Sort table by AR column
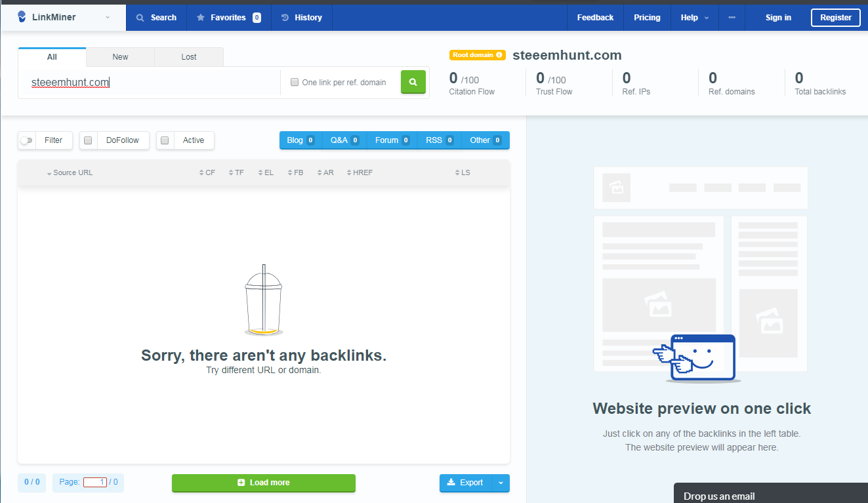 (x=325, y=173)
